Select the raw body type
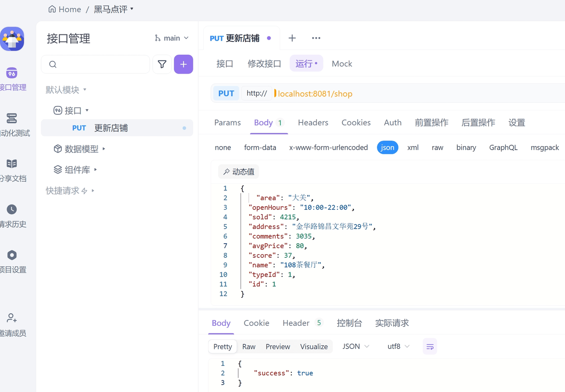Image resolution: width=565 pixels, height=392 pixels. tap(437, 147)
